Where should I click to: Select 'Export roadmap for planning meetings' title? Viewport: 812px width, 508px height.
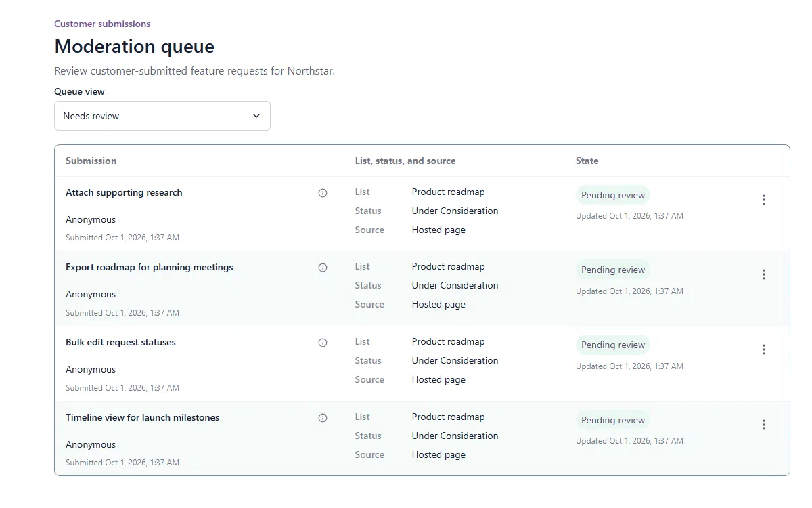point(150,268)
